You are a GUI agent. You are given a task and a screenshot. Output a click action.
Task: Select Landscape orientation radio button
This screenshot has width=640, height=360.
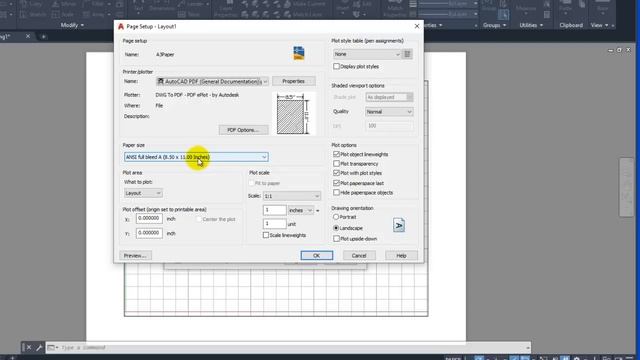click(x=336, y=228)
